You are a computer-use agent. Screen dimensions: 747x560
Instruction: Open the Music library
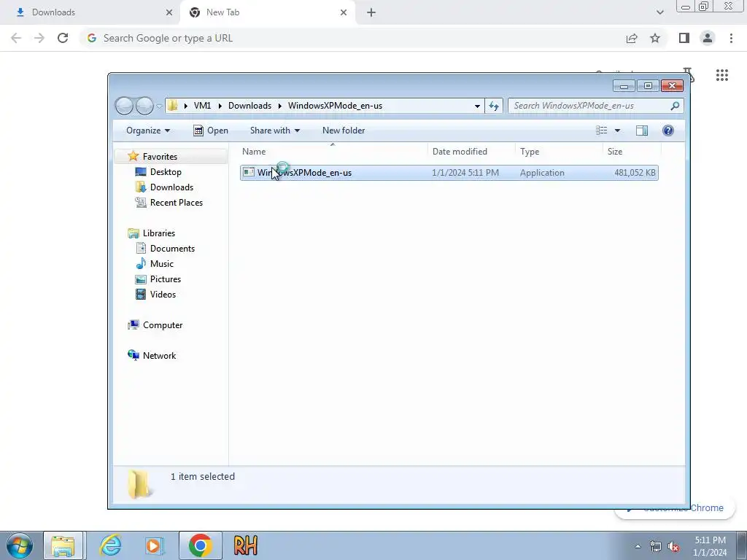161,264
